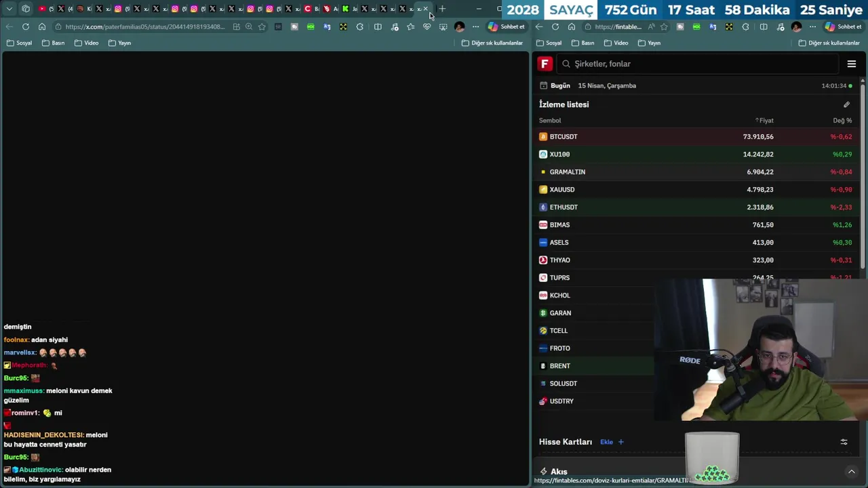Open Diğer sık kullanılanlar folder in Fintables window
Viewport: 868px width, 488px height.
coord(829,43)
